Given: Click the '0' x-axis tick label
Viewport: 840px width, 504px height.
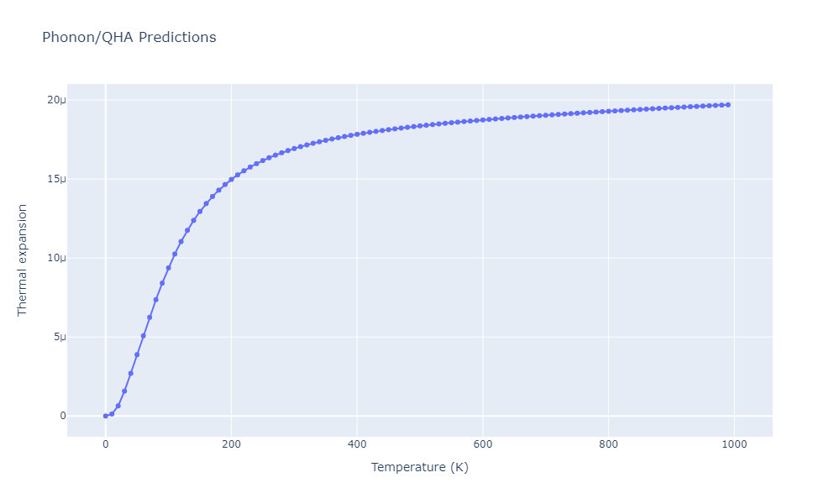Looking at the screenshot, I should (106, 444).
